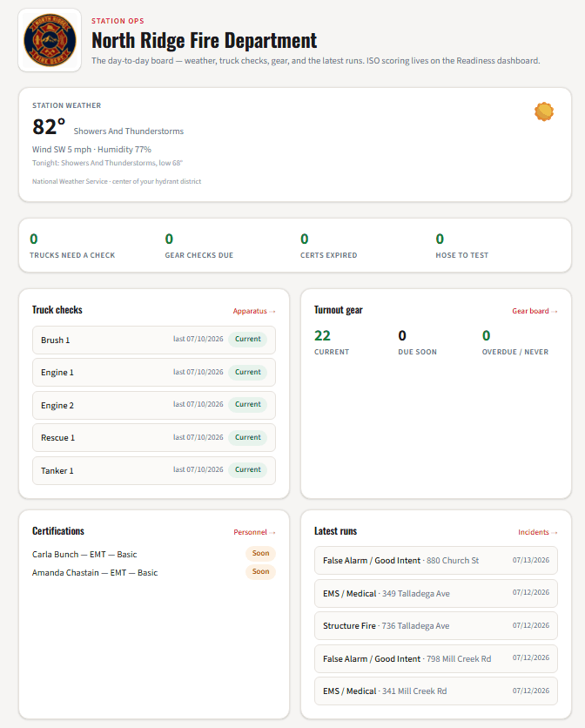Click the National Weather Service attribution
585x728 pixels.
[x=117, y=181]
